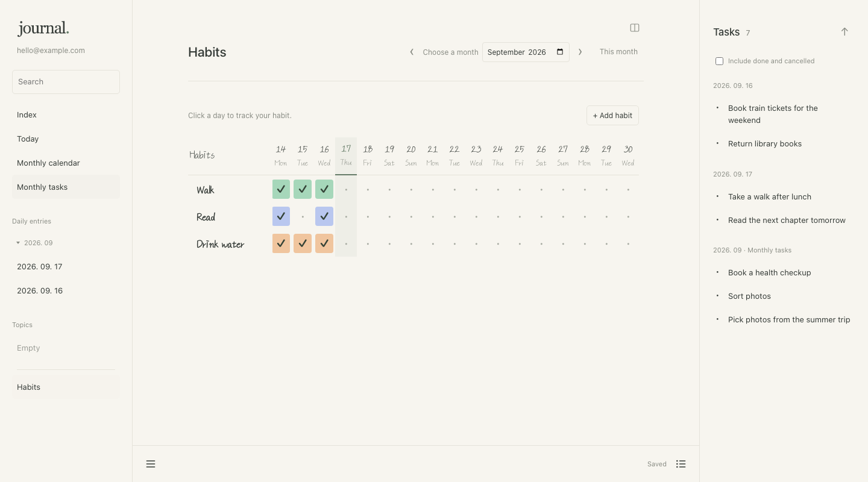Open Index in the sidebar
The width and height of the screenshot is (868, 482).
66,114
